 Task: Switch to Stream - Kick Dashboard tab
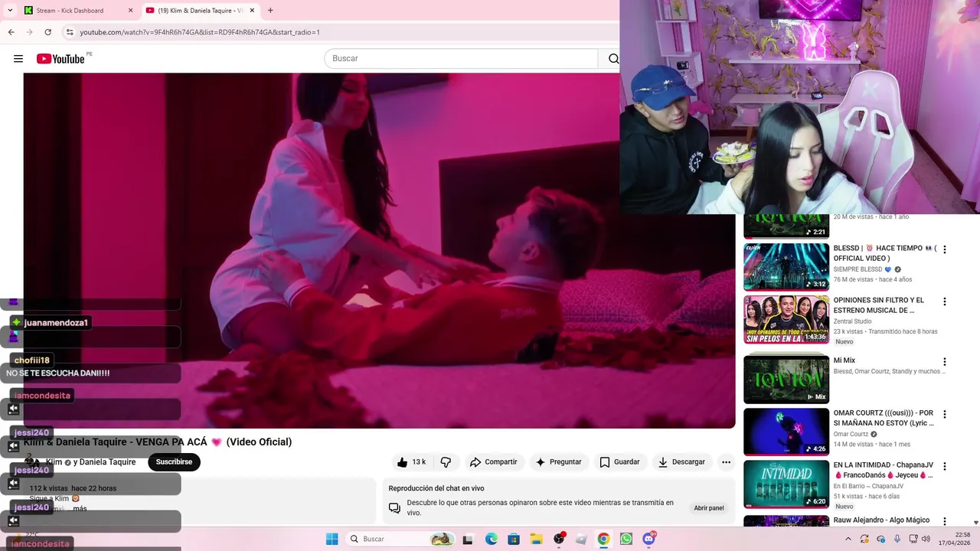78,11
